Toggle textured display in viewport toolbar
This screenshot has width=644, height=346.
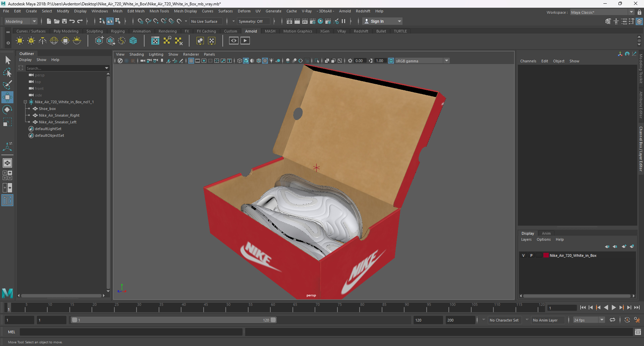pyautogui.click(x=265, y=61)
